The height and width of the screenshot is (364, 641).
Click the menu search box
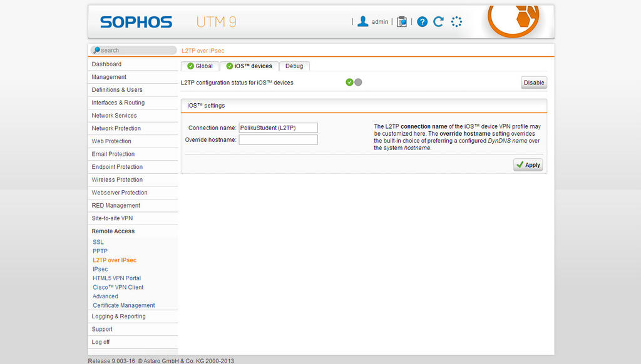[133, 50]
